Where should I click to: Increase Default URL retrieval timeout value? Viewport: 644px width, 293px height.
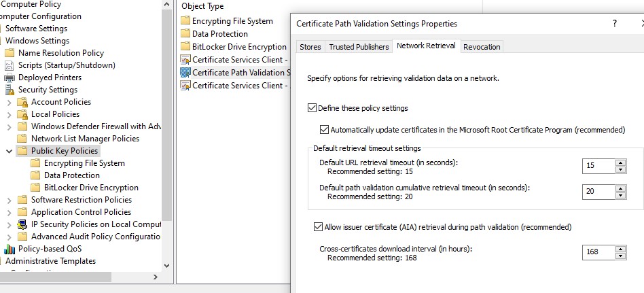tap(620, 162)
